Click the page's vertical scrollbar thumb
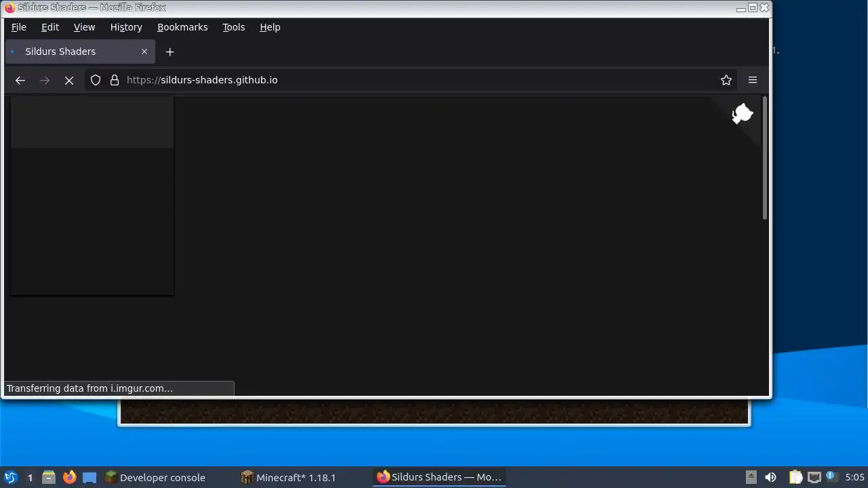The image size is (868, 488). click(765, 158)
